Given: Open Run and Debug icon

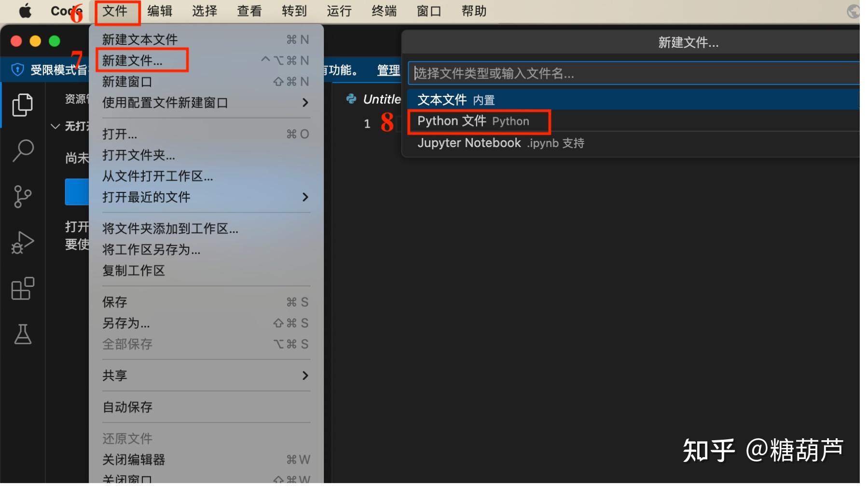Looking at the screenshot, I should (x=22, y=243).
